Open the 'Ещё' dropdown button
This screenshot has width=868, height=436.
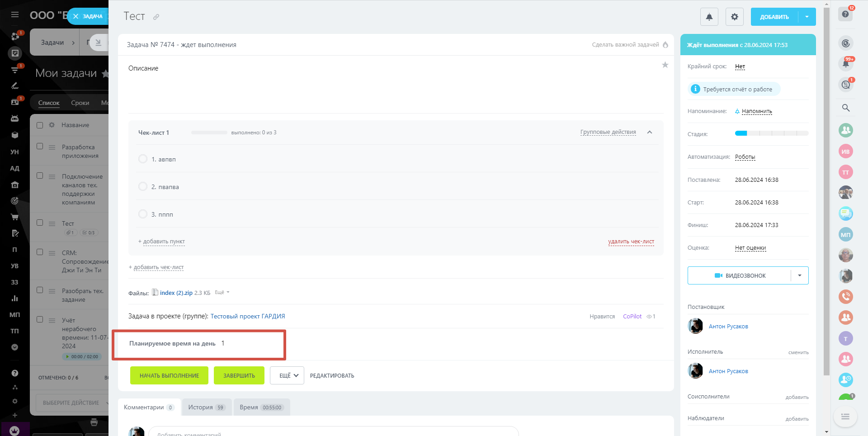pos(287,375)
